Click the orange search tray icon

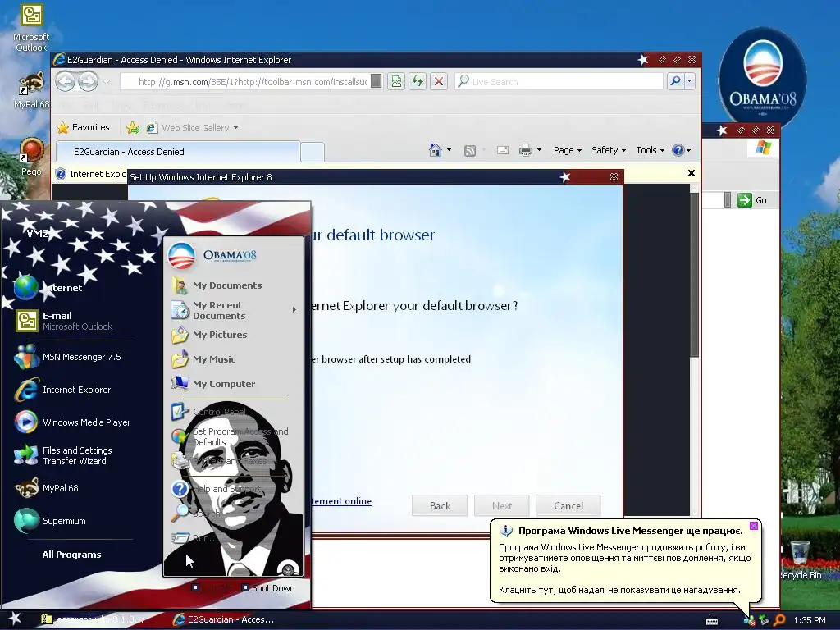[x=780, y=620]
